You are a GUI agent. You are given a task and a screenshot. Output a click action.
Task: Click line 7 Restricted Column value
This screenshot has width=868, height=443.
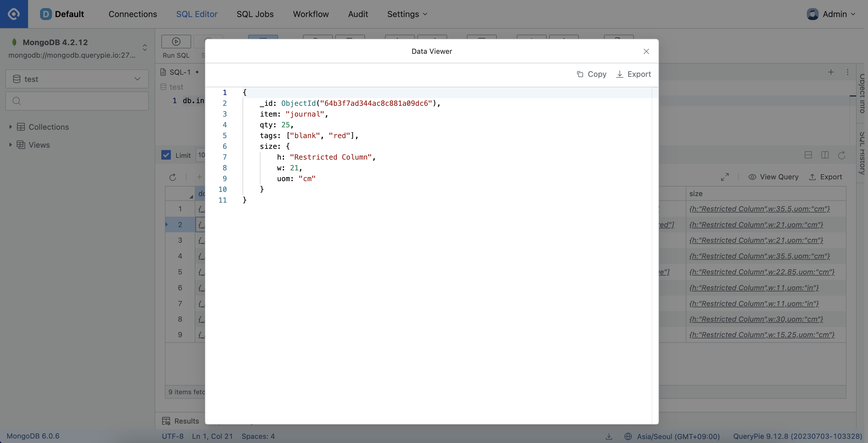pyautogui.click(x=330, y=157)
